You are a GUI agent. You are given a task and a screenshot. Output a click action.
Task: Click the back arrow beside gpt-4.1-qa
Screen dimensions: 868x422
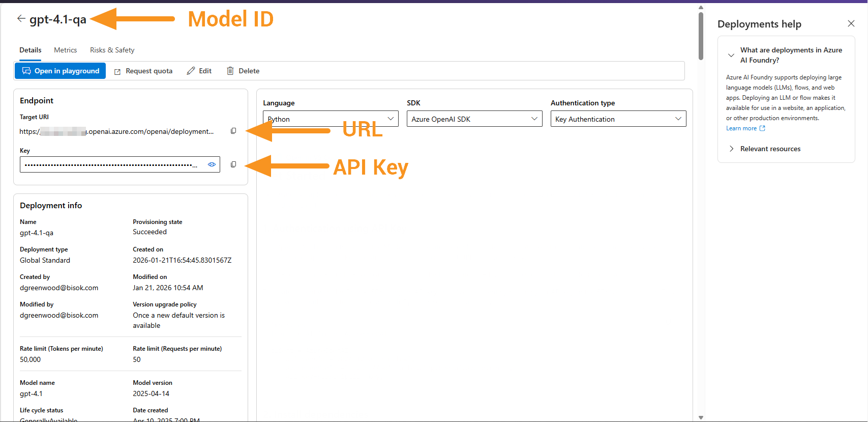coord(21,19)
